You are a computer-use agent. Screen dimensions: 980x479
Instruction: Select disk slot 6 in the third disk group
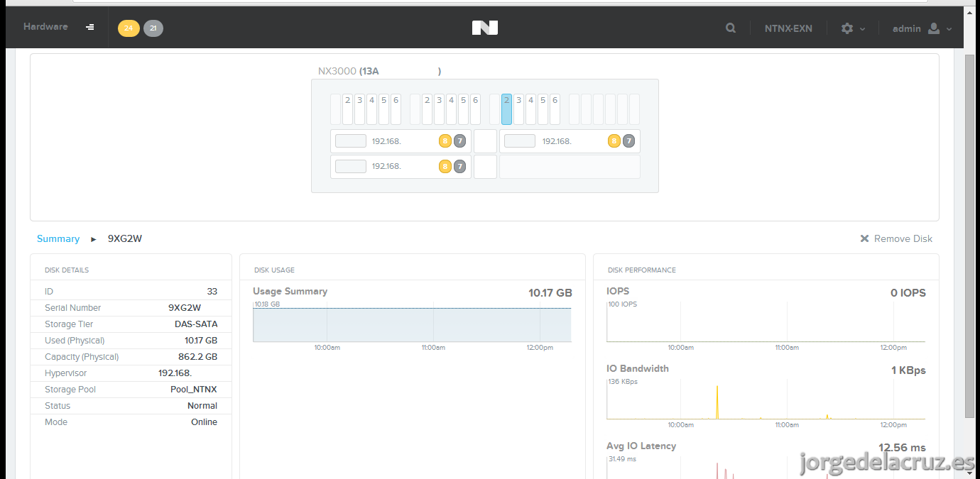coord(555,109)
